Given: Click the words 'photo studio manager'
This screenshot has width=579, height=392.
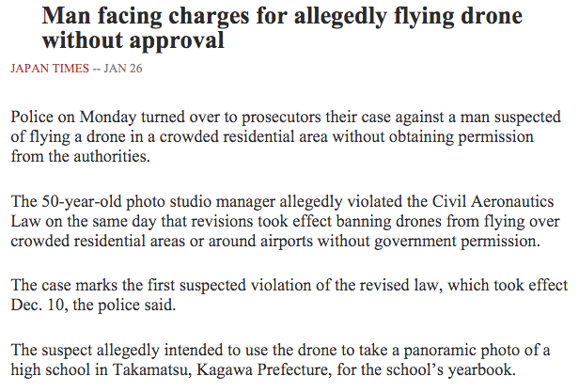Looking at the screenshot, I should click(x=200, y=202).
